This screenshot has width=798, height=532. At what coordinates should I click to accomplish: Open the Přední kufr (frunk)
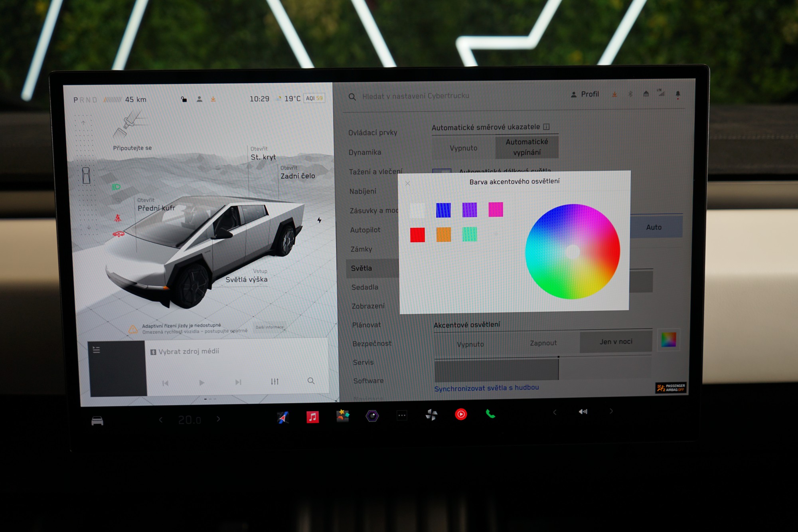click(156, 208)
